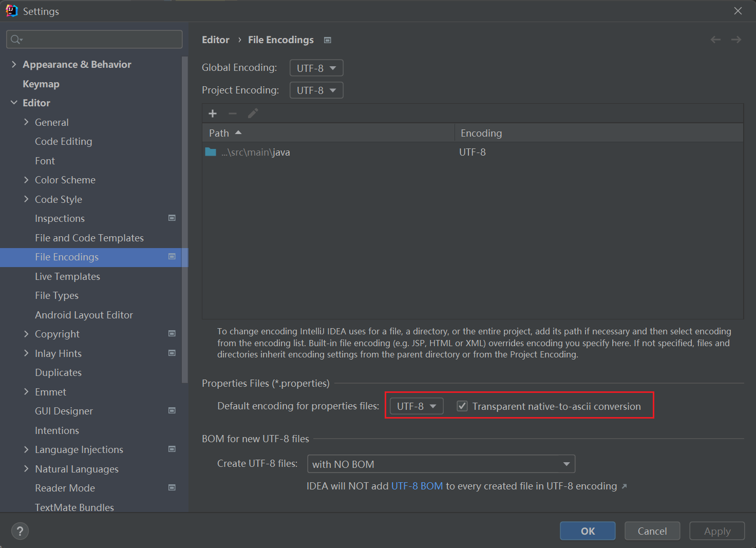This screenshot has height=548, width=756.
Task: Click the settings tree vertical scrollbar
Action: point(185,220)
